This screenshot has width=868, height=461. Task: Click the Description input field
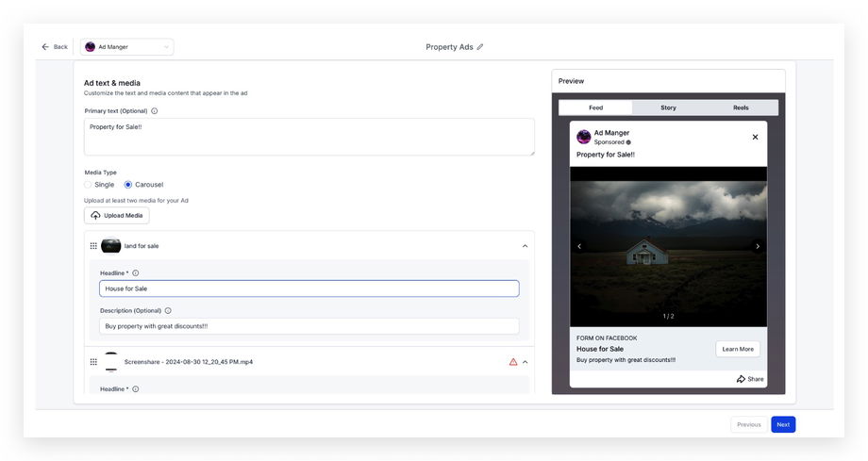pos(309,326)
